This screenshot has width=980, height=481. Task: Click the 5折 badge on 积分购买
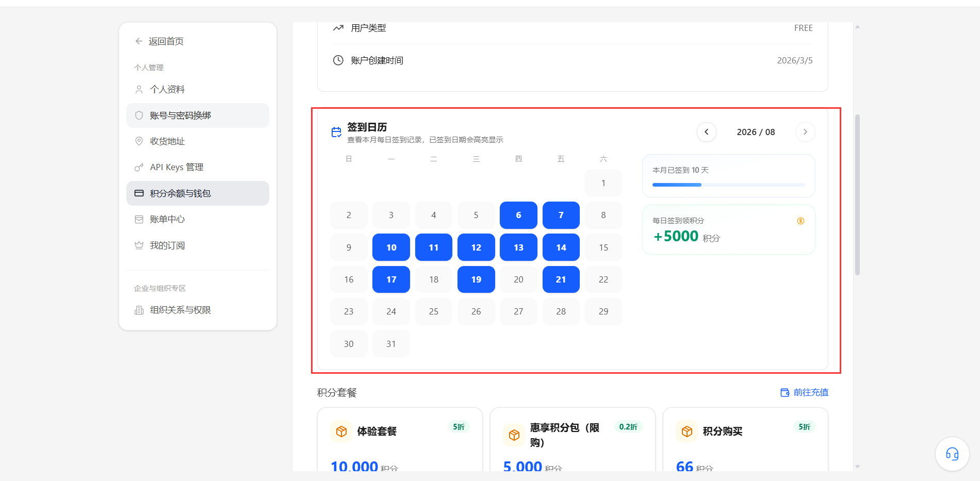[x=805, y=427]
